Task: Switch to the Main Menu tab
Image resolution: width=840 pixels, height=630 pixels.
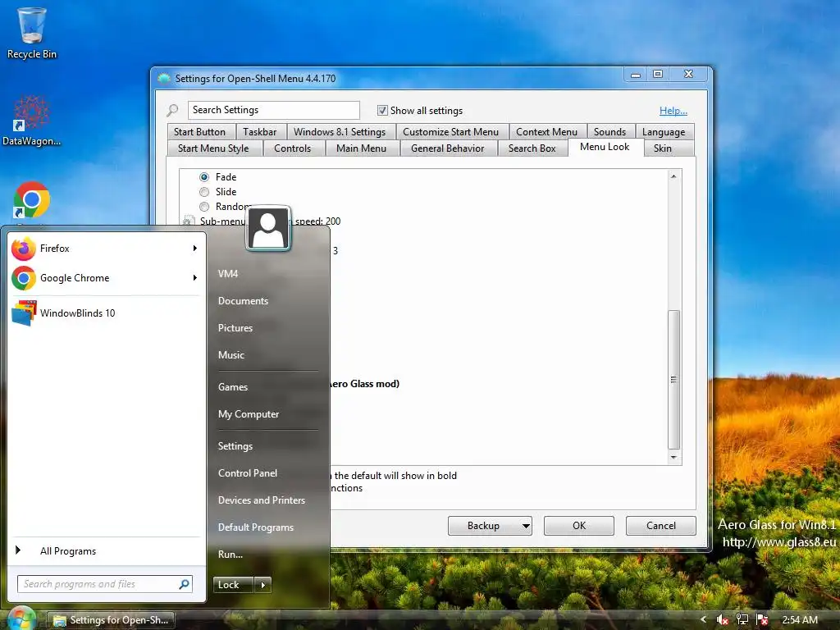Action: coord(361,148)
